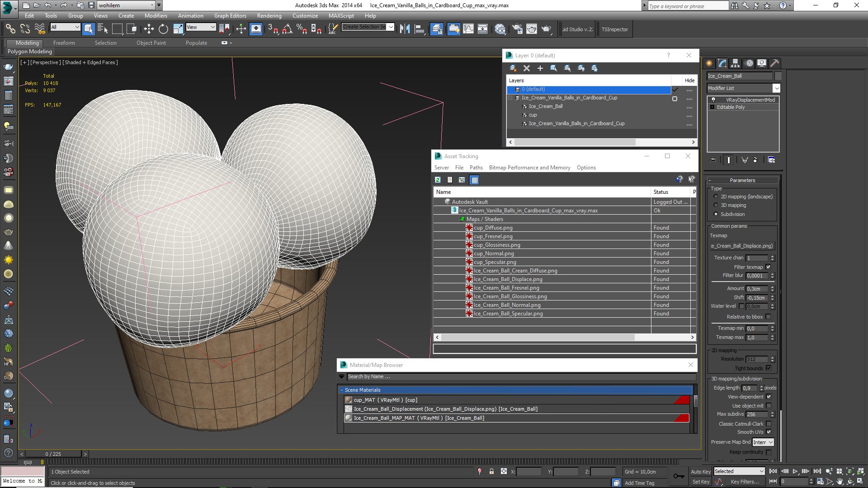Screen dimensions: 868x488
Task: Toggle the Tight bounds checkbox
Action: click(769, 368)
